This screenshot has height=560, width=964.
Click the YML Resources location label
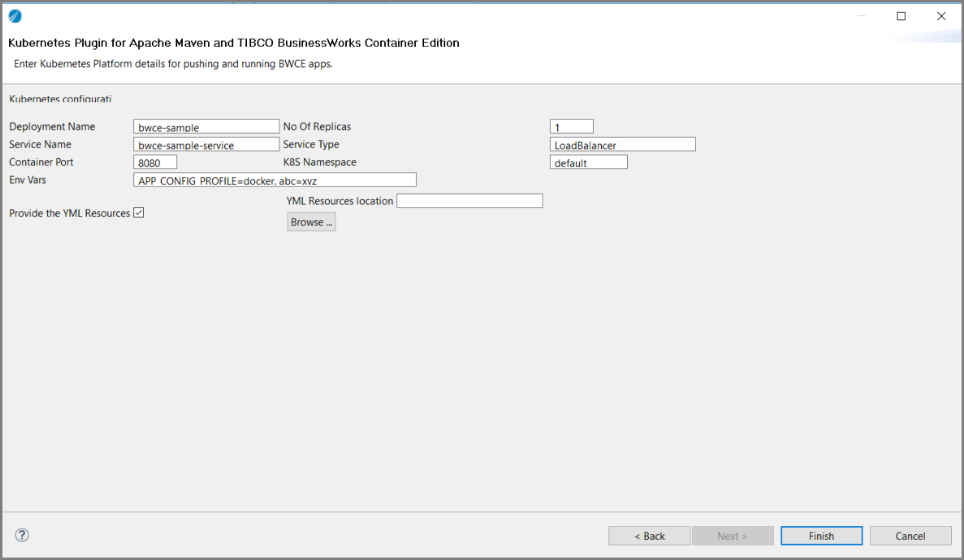pos(340,201)
